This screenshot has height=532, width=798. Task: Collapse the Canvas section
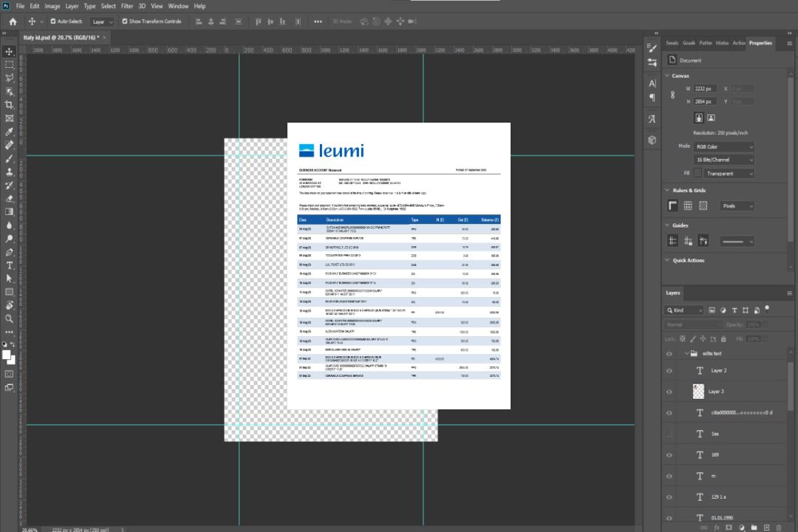(667, 75)
